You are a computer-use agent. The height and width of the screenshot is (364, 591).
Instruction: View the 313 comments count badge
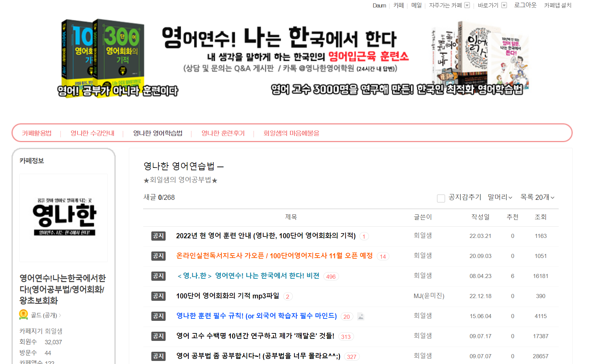point(346,337)
